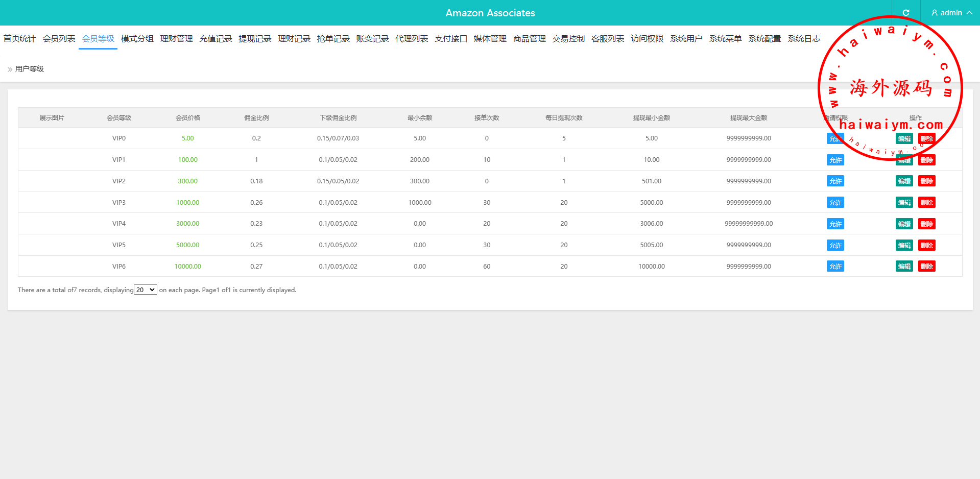
Task: Go to the 充值记录 page
Action: [x=216, y=39]
